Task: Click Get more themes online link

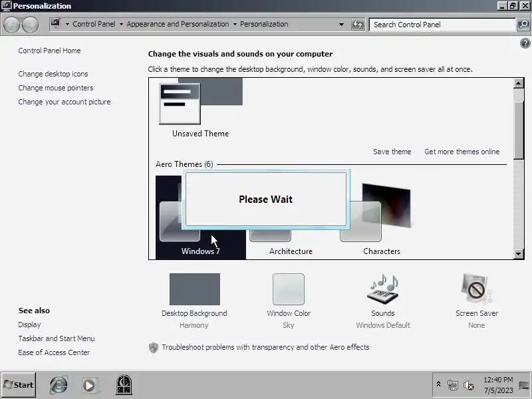Action: click(x=462, y=152)
